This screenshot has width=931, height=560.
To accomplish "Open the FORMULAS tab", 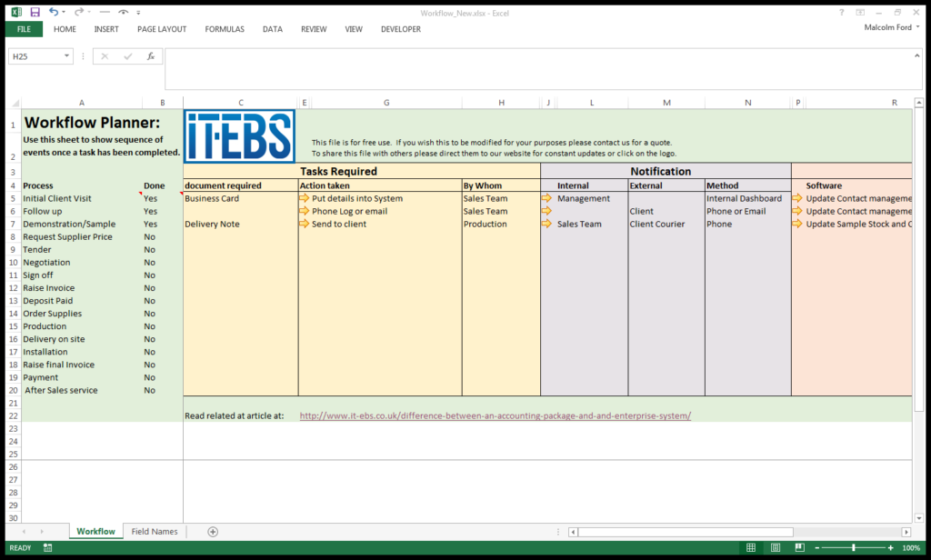I will (x=225, y=29).
